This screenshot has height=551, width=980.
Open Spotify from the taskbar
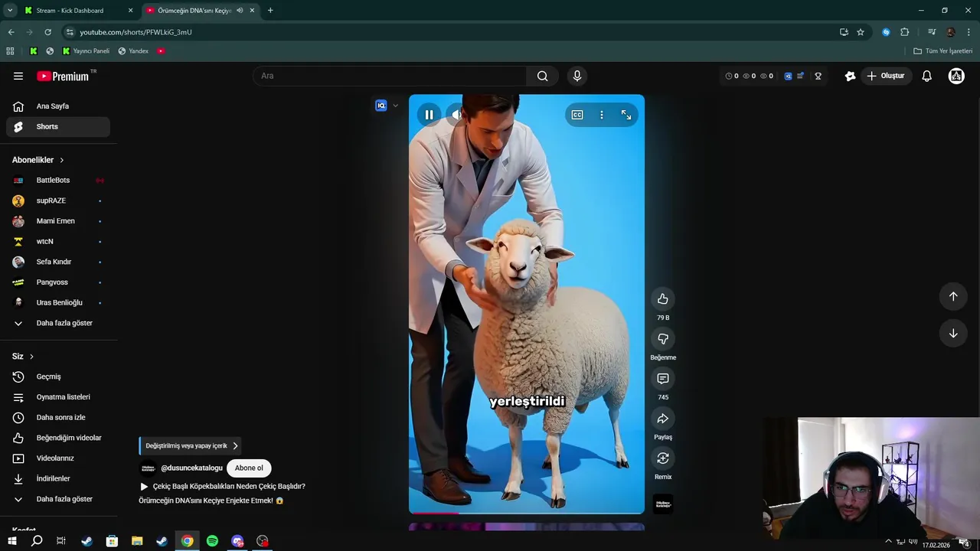pyautogui.click(x=212, y=541)
